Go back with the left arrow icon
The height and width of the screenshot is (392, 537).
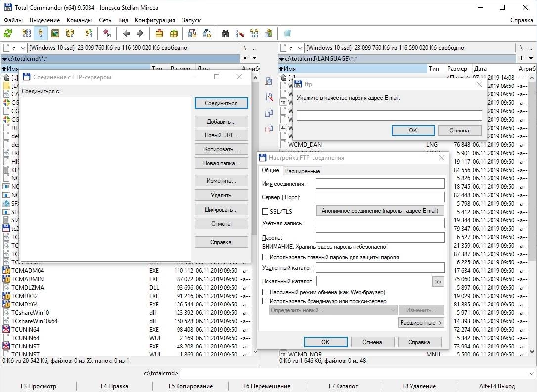(126, 33)
